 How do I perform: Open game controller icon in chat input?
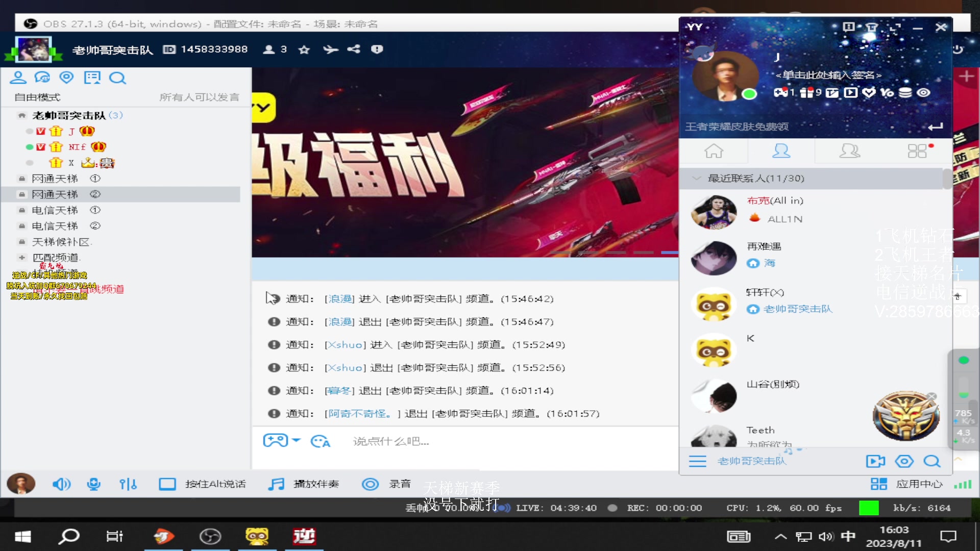(276, 440)
